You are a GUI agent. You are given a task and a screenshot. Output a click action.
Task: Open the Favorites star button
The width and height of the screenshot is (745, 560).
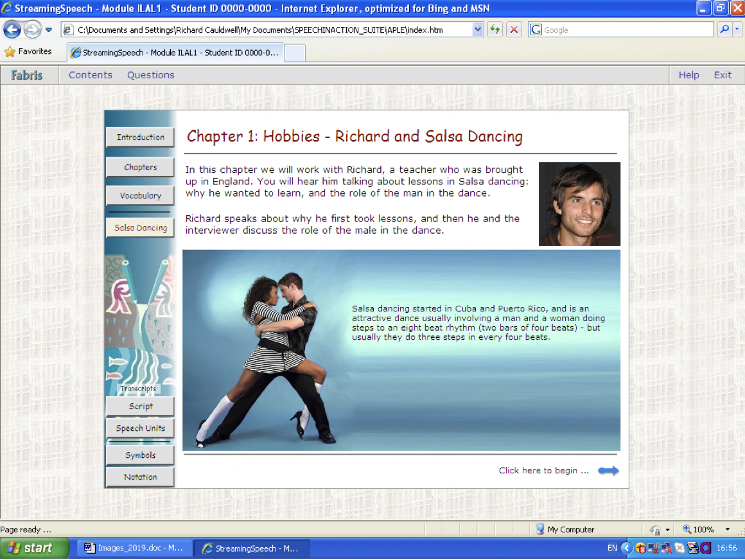click(x=28, y=51)
